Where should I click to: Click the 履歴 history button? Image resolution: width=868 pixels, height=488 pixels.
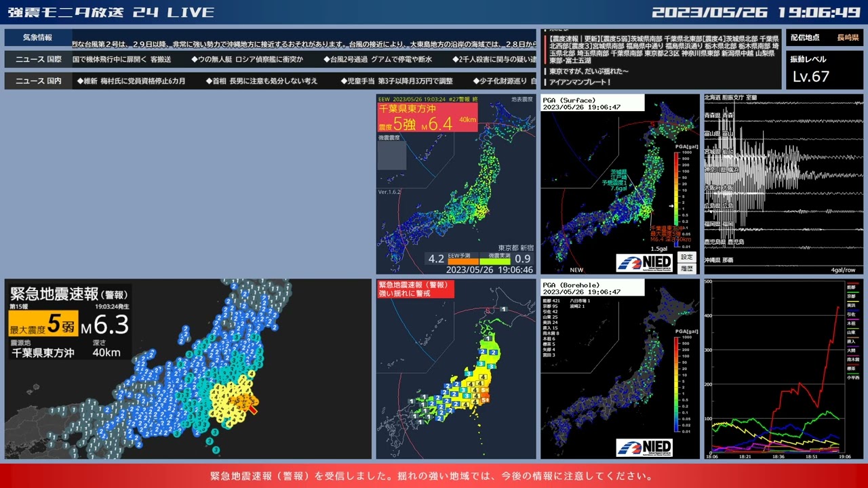(687, 268)
